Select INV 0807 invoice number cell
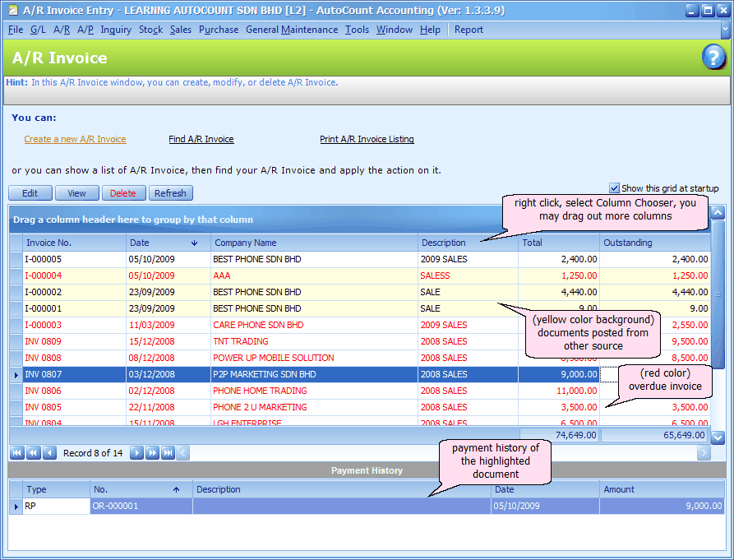Viewport: 734px width, 560px height. point(74,374)
